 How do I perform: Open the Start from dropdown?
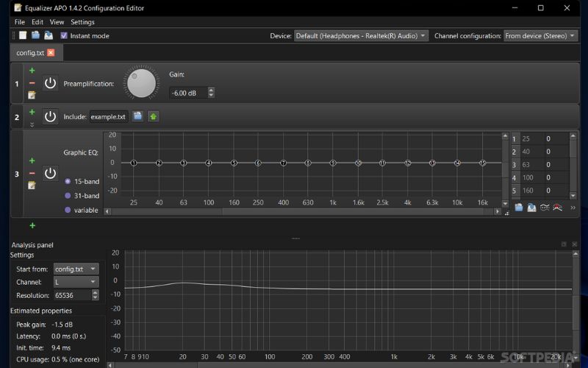(x=76, y=269)
